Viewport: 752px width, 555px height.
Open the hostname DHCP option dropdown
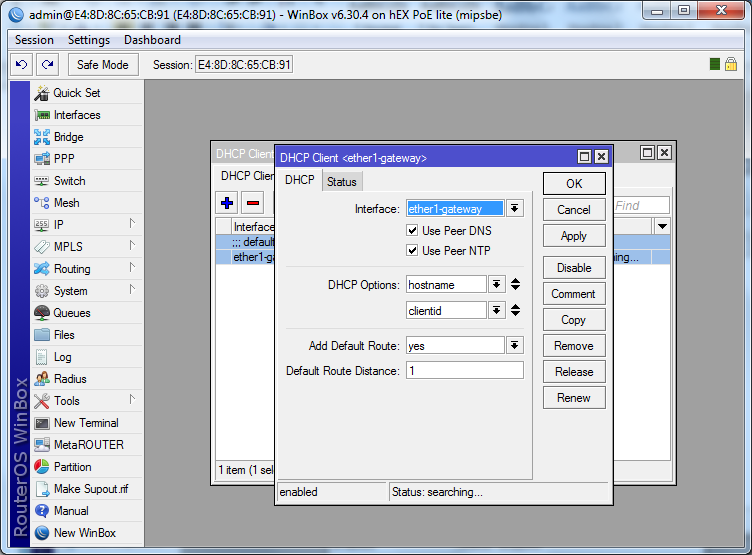[496, 284]
